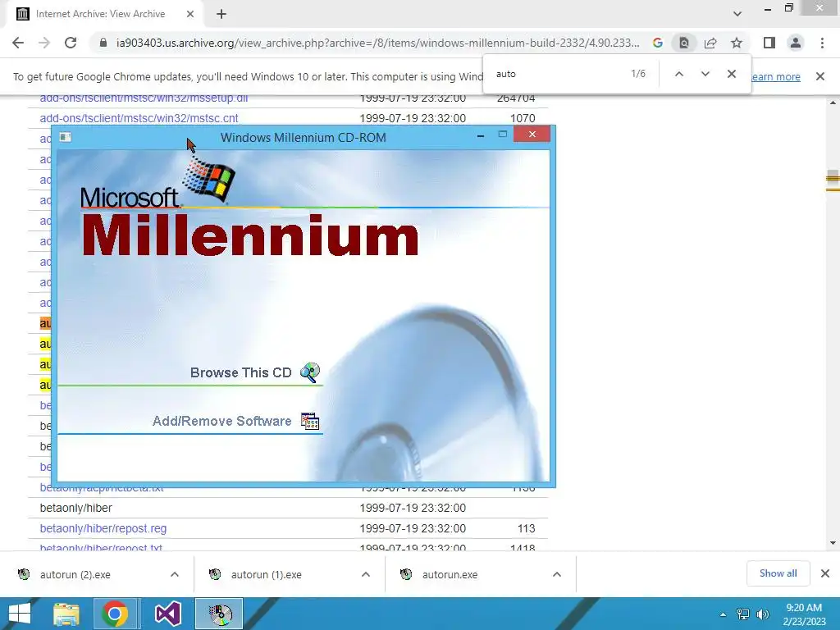The height and width of the screenshot is (630, 840).
Task: Open the tab search chevron
Action: click(x=737, y=14)
